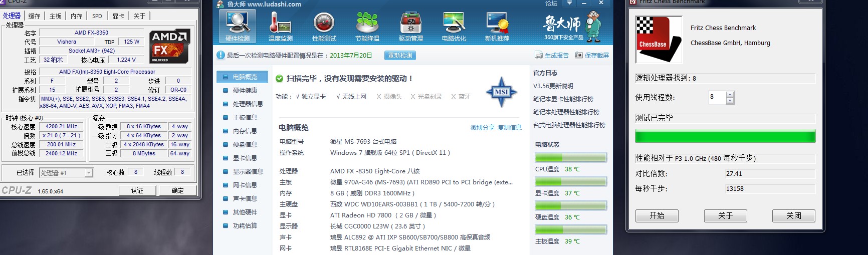Click the green scan-complete checkmark icon
868x255 pixels.
(x=279, y=78)
